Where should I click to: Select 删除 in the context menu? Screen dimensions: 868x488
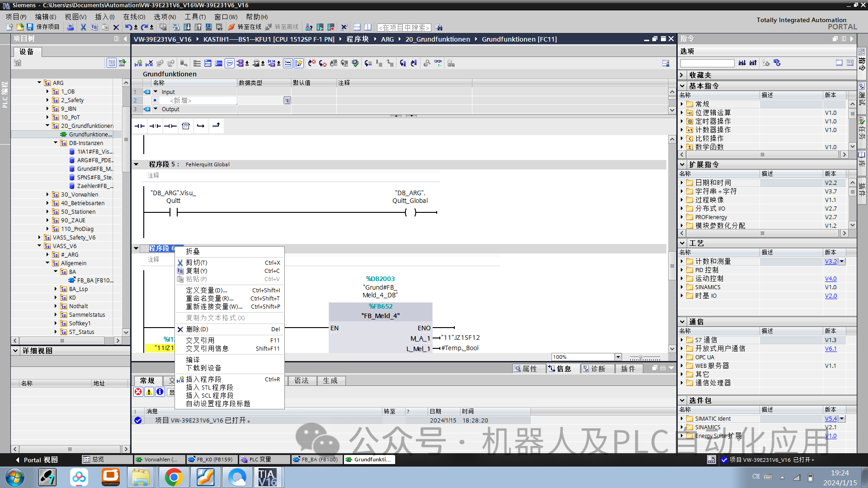[197, 329]
